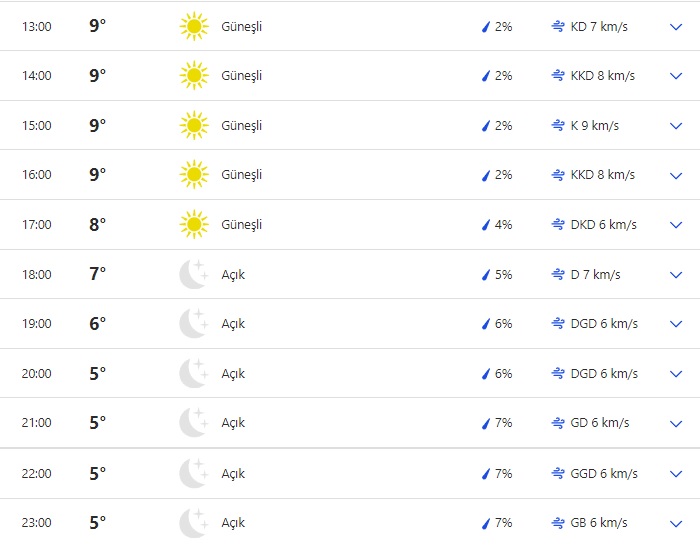
Task: Click the clear-night moon icon at 18:00
Action: [193, 274]
